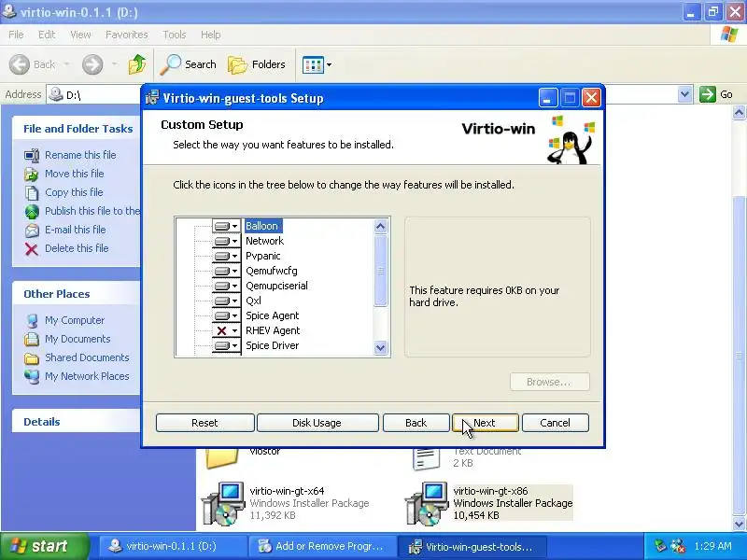The image size is (747, 560).
Task: Go Back in the Setup wizard
Action: pyautogui.click(x=416, y=423)
